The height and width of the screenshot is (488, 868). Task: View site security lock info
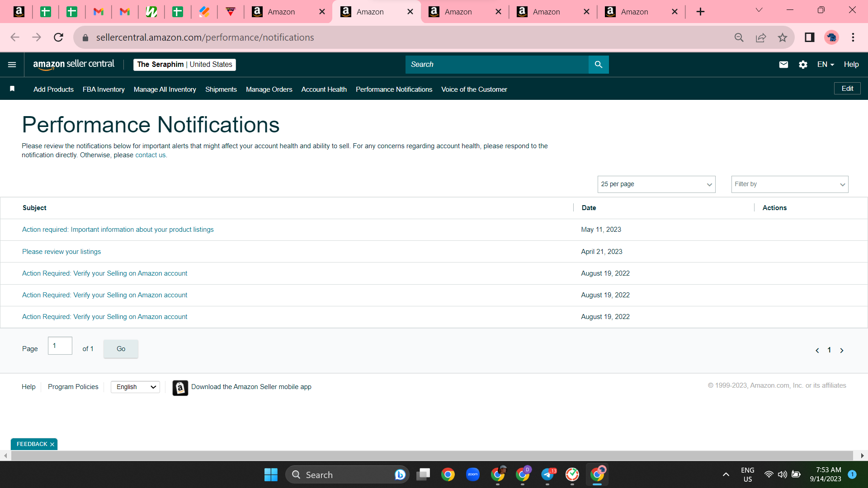click(85, 38)
